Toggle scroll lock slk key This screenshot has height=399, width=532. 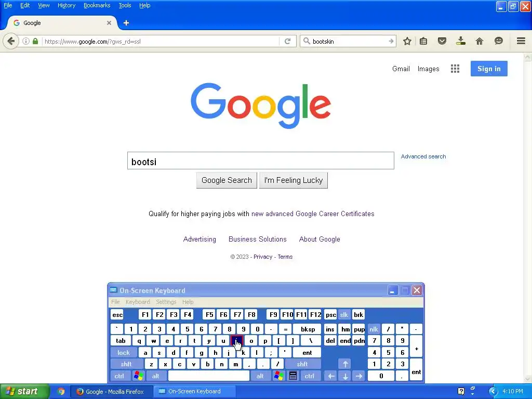[344, 315]
